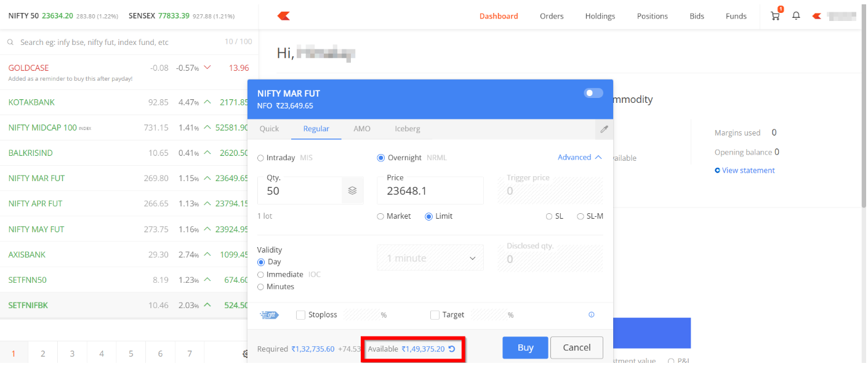Go to the Orders page

(552, 16)
